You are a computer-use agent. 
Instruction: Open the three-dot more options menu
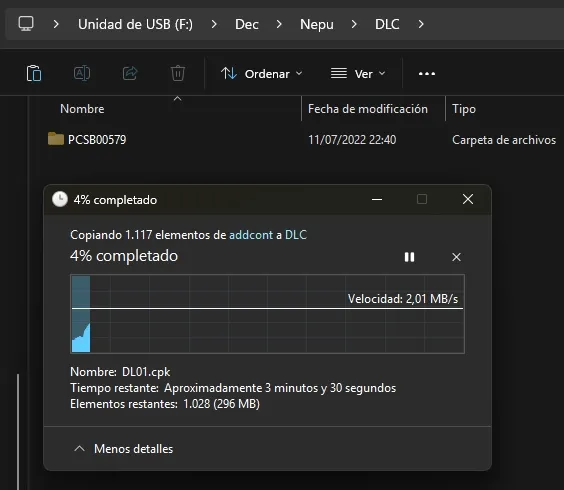(x=427, y=74)
